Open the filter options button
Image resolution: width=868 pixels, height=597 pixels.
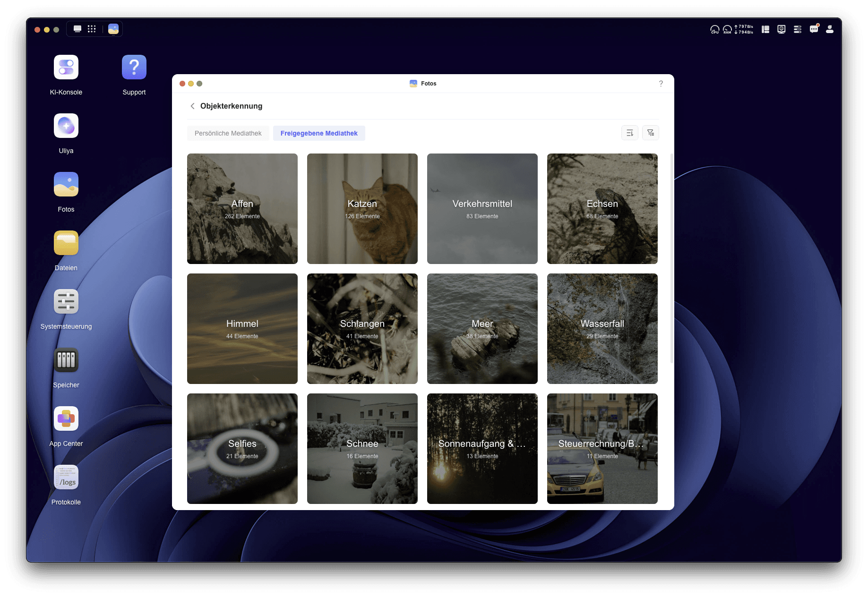point(651,133)
